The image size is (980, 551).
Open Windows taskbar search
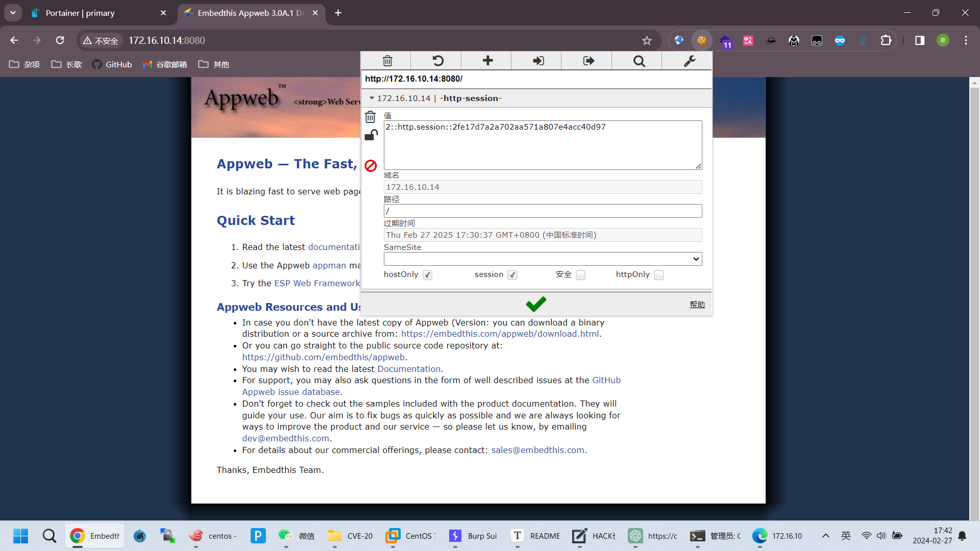pyautogui.click(x=50, y=536)
